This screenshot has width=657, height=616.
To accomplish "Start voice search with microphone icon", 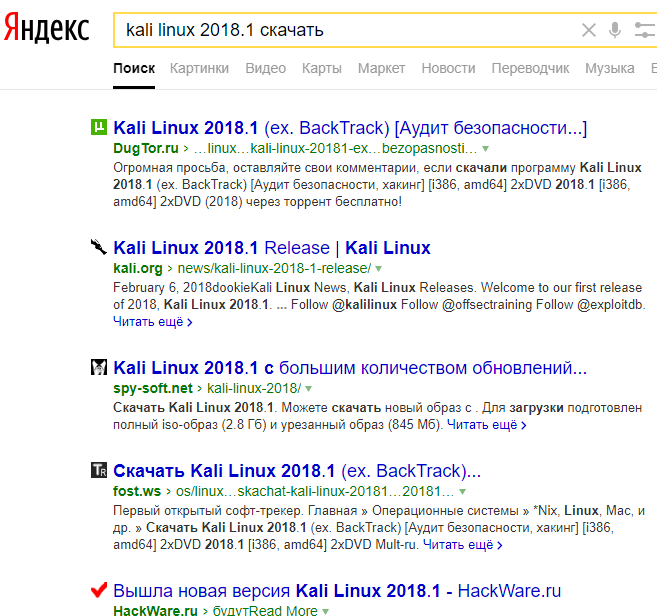I will [615, 30].
